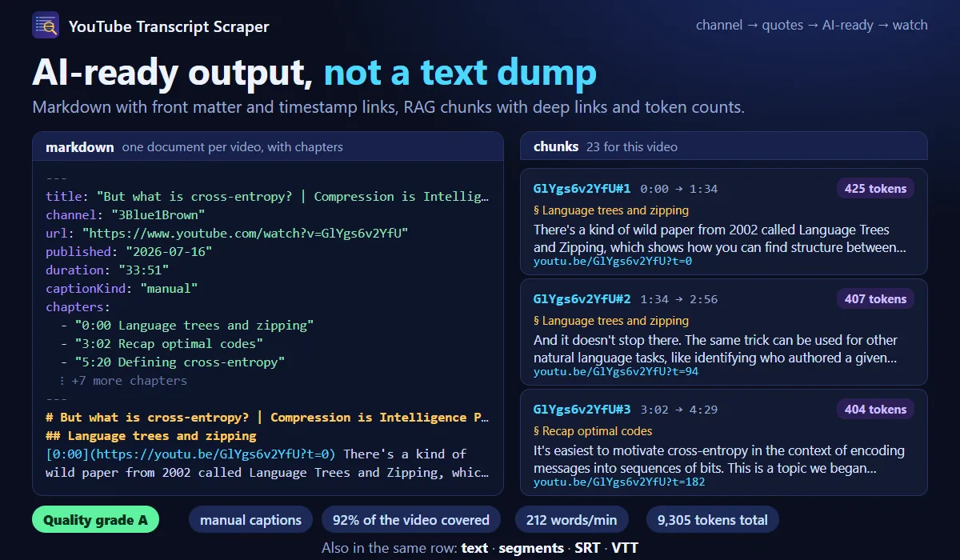Click the 0:00 → 1:34 time range
The height and width of the screenshot is (560, 960).
[x=679, y=189]
